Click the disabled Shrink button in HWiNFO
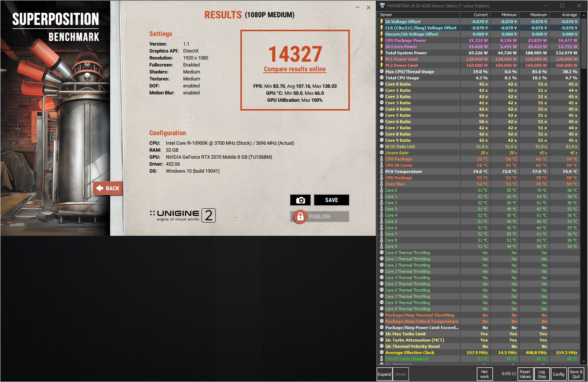 (400, 374)
